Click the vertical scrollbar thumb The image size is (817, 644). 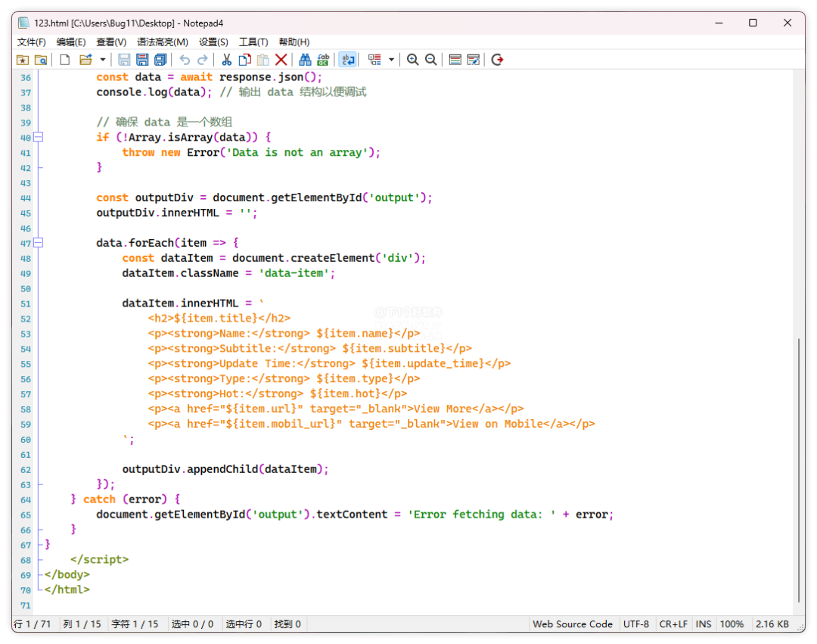[799, 469]
